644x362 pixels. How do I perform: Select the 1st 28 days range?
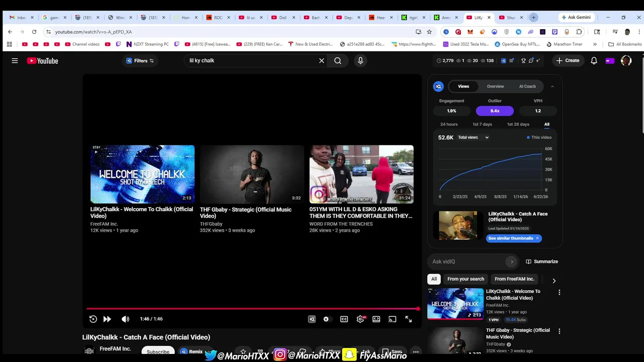pos(518,124)
